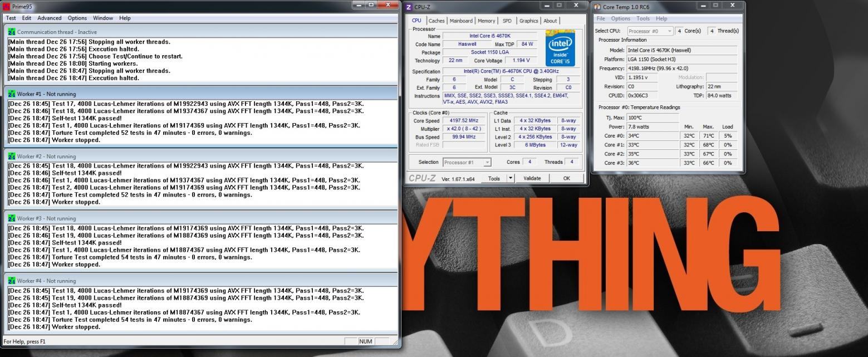Click the OK button in CPU-Z
The width and height of the screenshot is (868, 357).
[566, 178]
